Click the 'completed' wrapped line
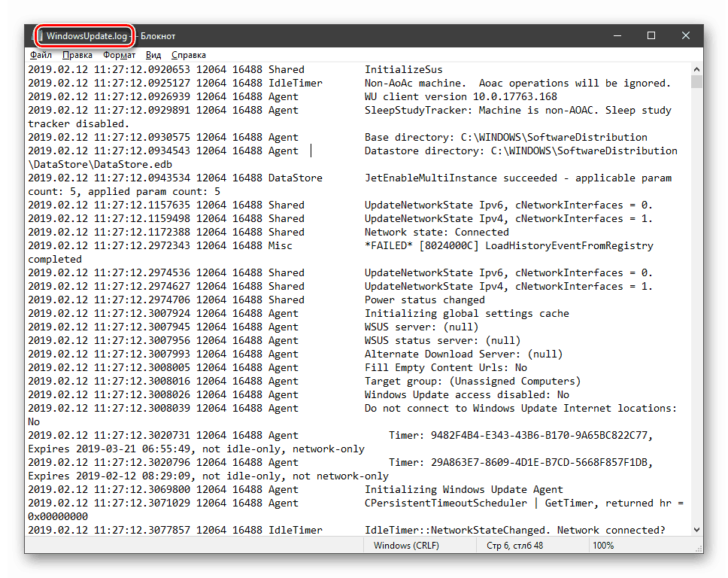 [55, 259]
